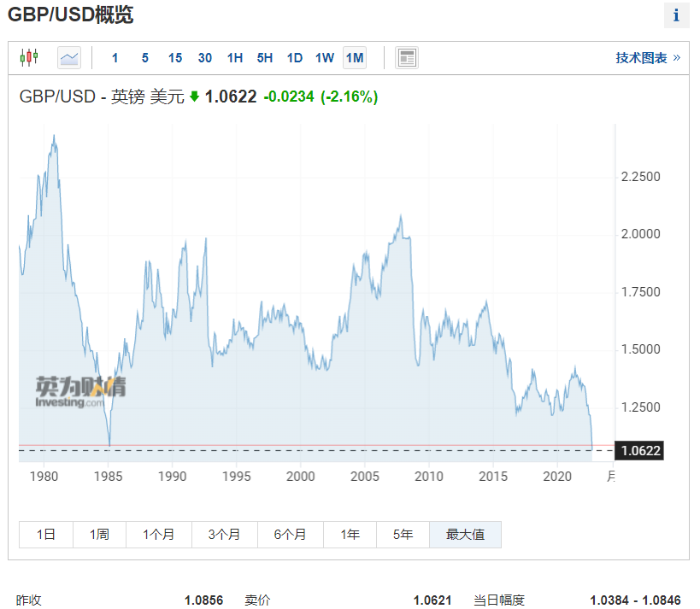
Task: Show the 1日 time range
Action: 46,535
